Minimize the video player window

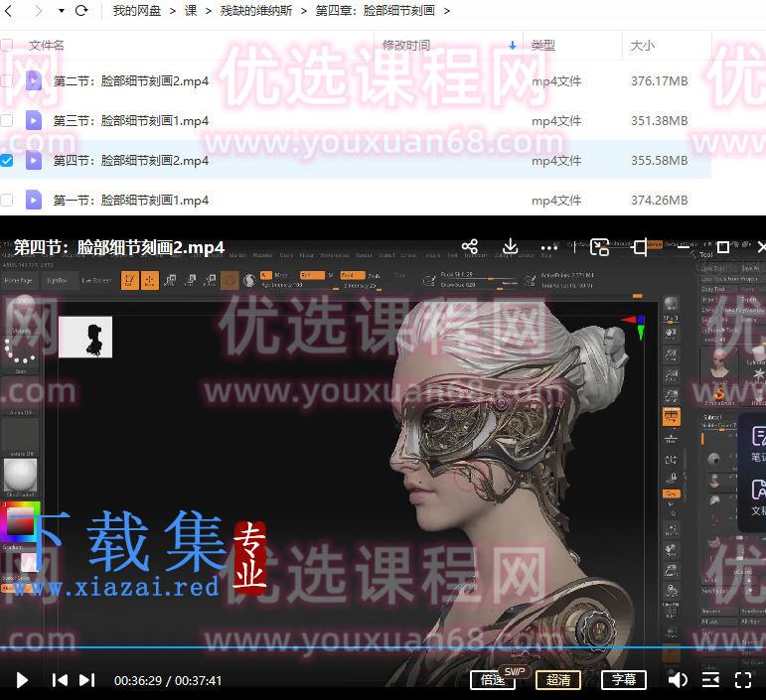click(x=683, y=247)
